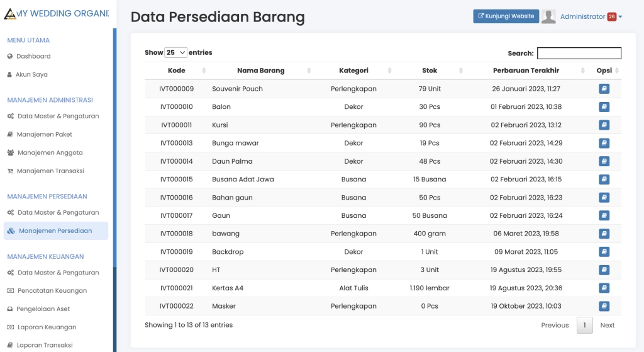
Task: Click option icon for Daun Palma
Action: (604, 161)
